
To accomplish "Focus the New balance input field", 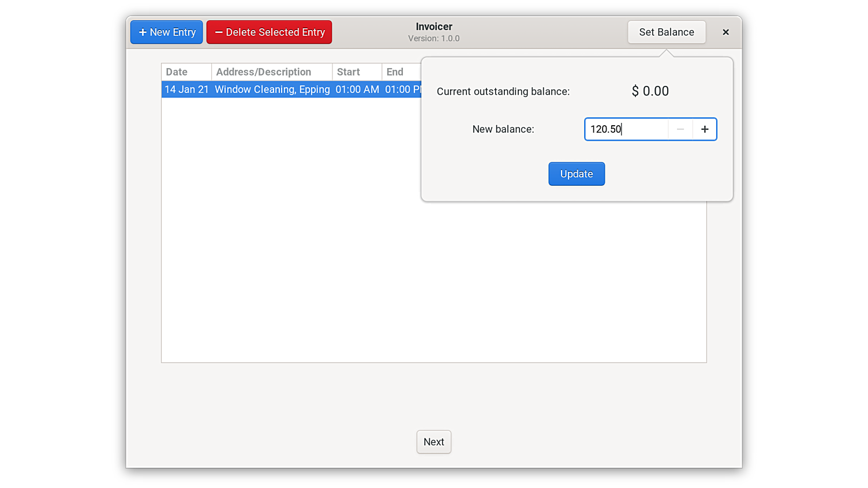I will 626,129.
